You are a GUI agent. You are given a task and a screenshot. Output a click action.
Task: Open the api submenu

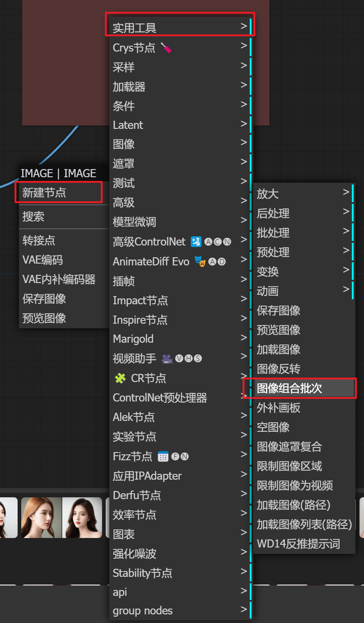[181, 592]
